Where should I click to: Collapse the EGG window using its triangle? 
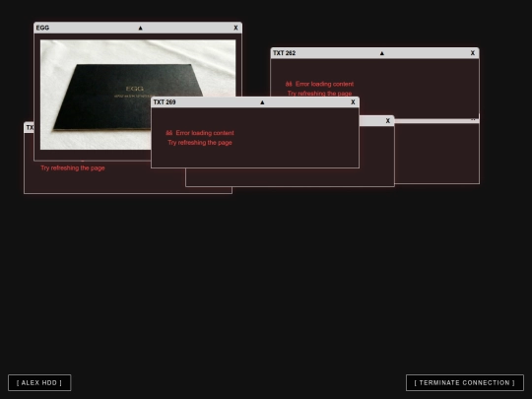tap(141, 29)
